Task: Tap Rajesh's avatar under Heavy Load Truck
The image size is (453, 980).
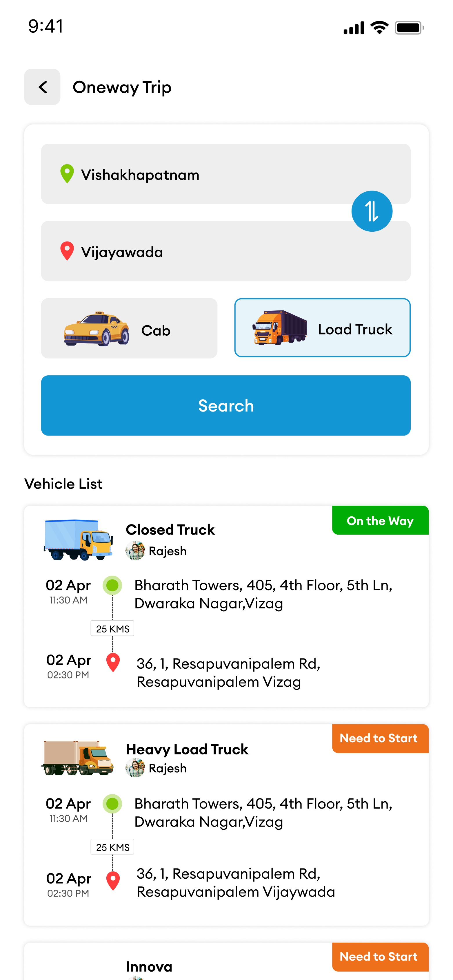Action: (x=135, y=768)
